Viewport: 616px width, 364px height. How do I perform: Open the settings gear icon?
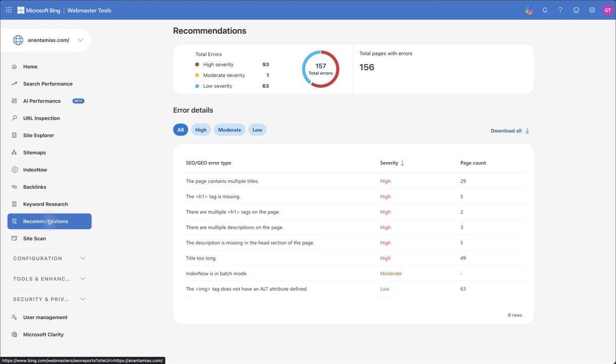point(592,10)
